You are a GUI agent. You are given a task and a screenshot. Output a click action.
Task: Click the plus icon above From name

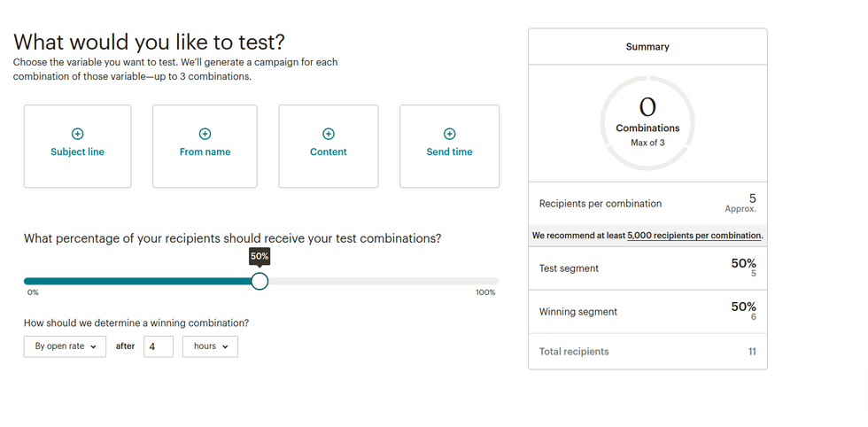205,134
